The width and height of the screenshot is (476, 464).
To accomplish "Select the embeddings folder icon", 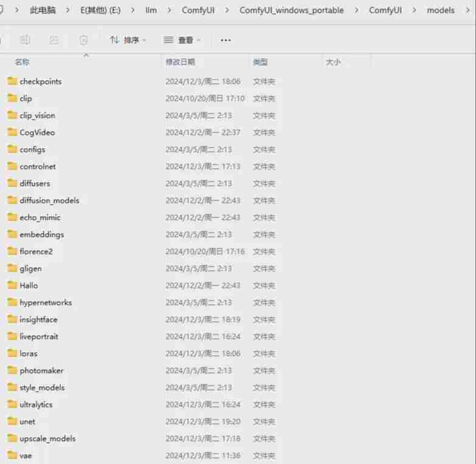I will pyautogui.click(x=12, y=234).
